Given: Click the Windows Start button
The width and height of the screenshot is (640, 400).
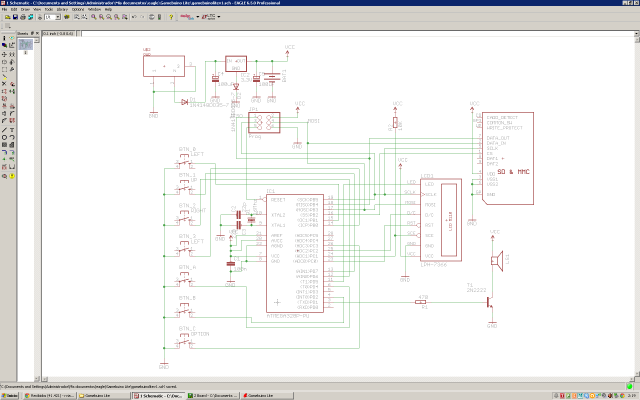Looking at the screenshot, I should click(x=9, y=396).
